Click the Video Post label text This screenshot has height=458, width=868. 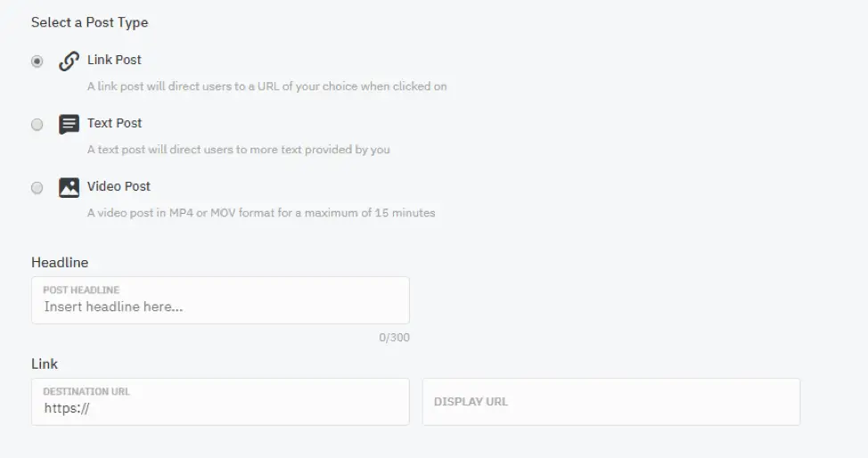tap(119, 186)
